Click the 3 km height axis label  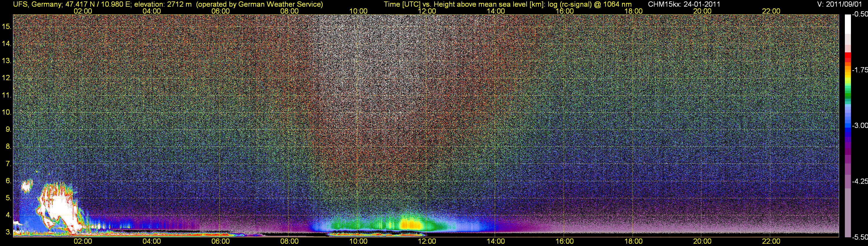coord(8,232)
